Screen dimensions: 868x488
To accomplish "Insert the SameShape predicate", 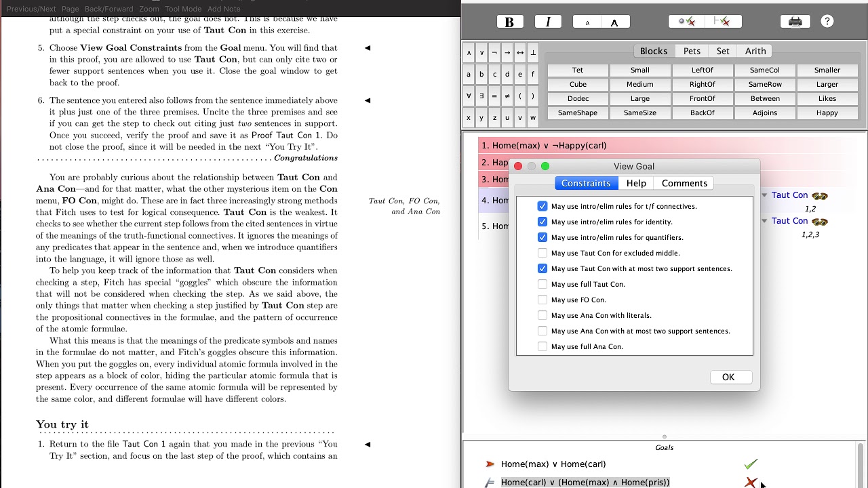I will point(578,113).
